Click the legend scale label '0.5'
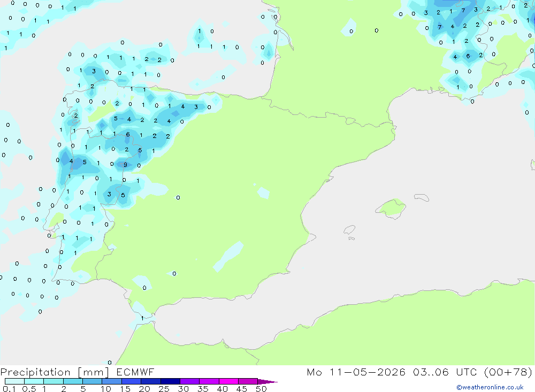The image size is (535, 392). pyautogui.click(x=29, y=389)
